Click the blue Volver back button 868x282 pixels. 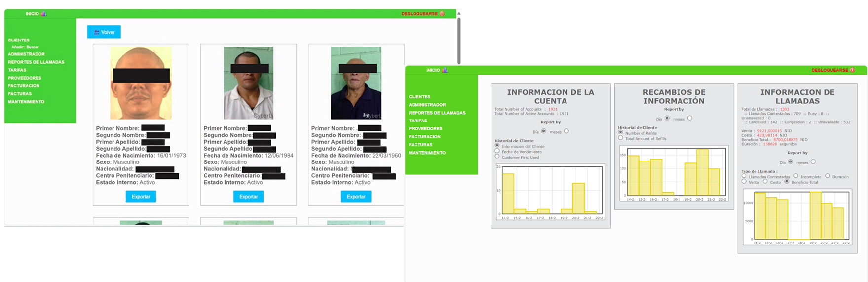click(x=104, y=32)
